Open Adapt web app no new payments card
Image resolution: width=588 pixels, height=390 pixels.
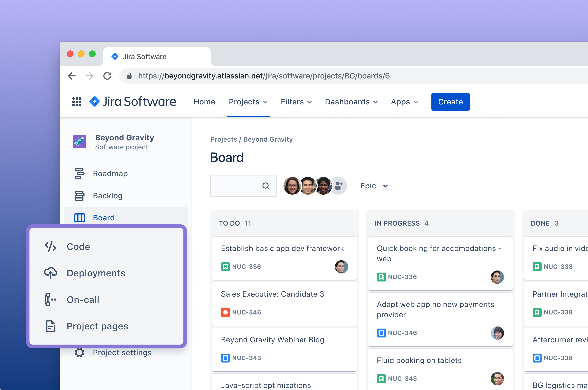point(440,319)
